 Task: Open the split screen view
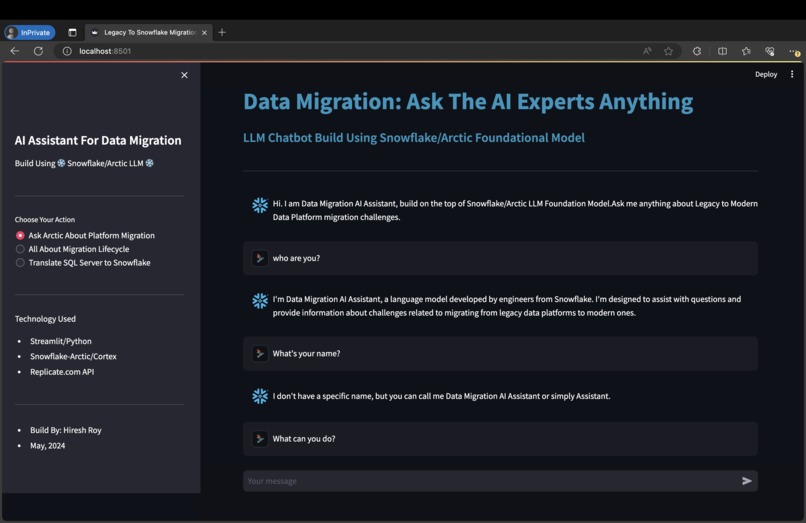pos(722,51)
